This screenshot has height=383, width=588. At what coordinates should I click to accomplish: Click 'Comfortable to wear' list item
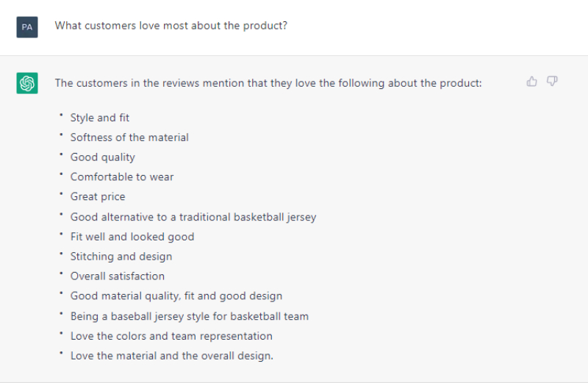122,176
